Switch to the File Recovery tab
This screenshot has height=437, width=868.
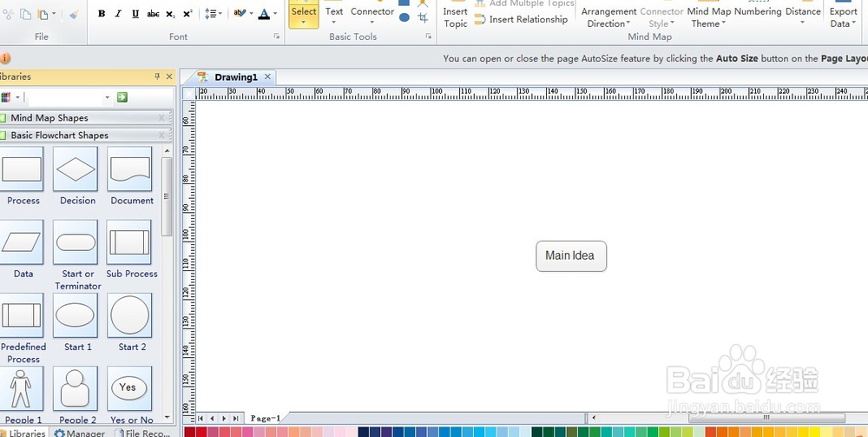coord(142,433)
